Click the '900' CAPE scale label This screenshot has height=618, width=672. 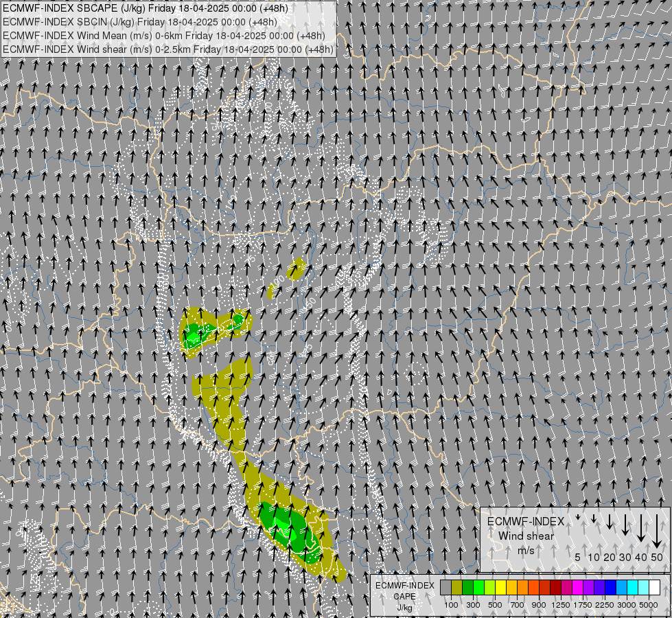(539, 605)
